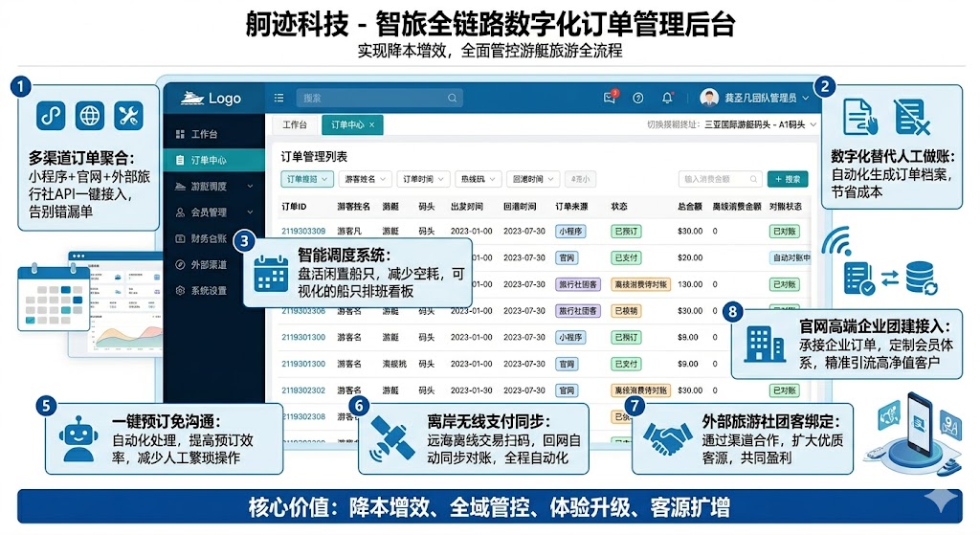The height and width of the screenshot is (535, 980).
Task: Toggle the sidebar collapse hamburger icon
Action: 278,98
